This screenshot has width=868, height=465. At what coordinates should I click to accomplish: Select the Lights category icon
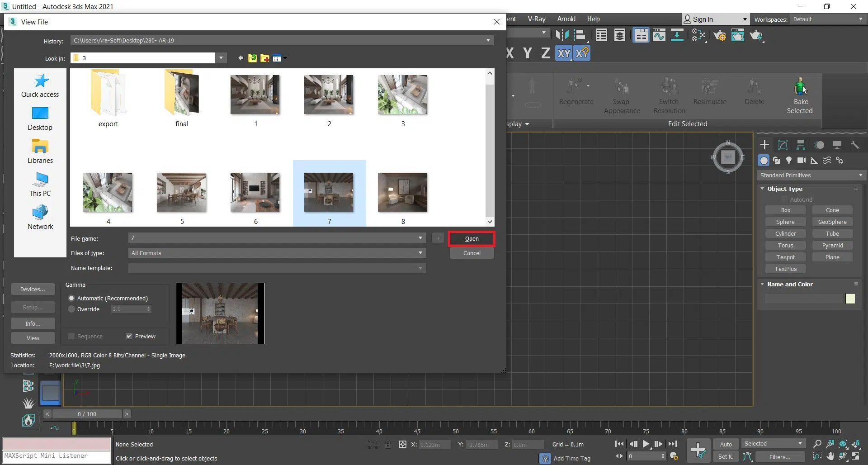(x=789, y=160)
